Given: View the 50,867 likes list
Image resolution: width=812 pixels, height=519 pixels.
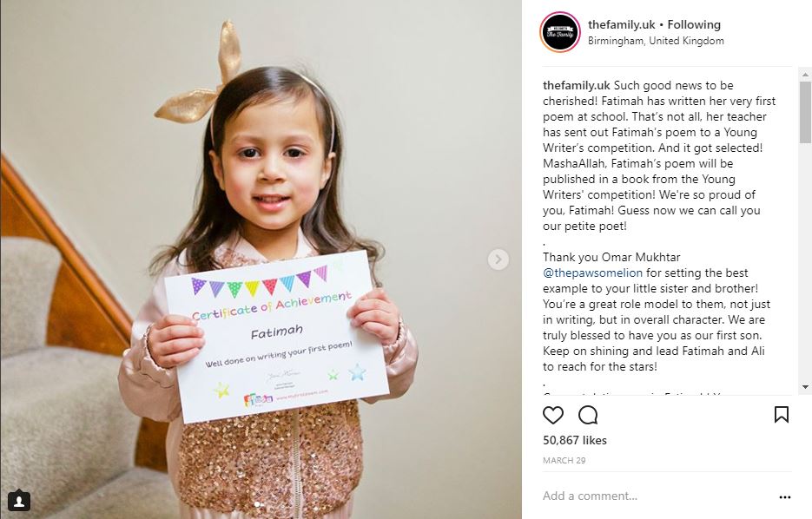Looking at the screenshot, I should (x=575, y=440).
